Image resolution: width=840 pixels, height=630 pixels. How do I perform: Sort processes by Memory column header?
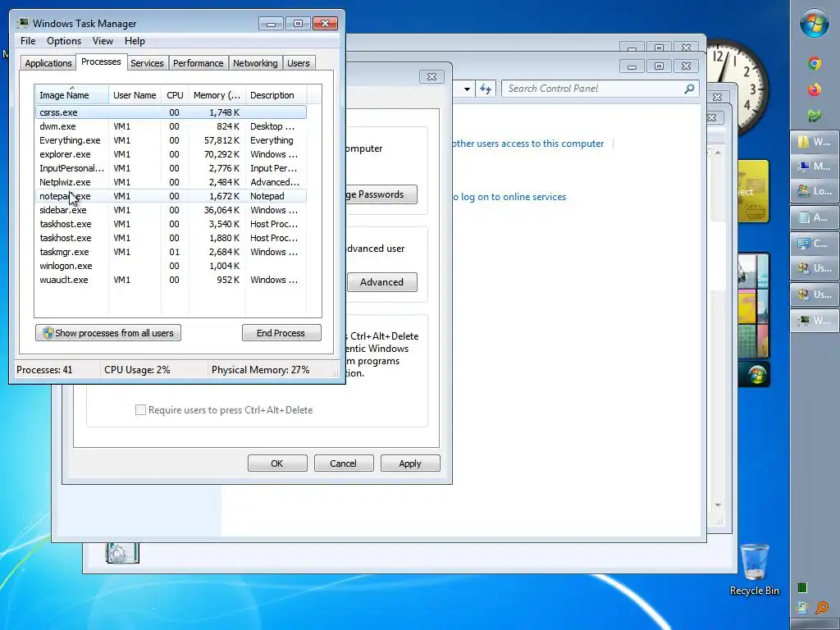(217, 95)
